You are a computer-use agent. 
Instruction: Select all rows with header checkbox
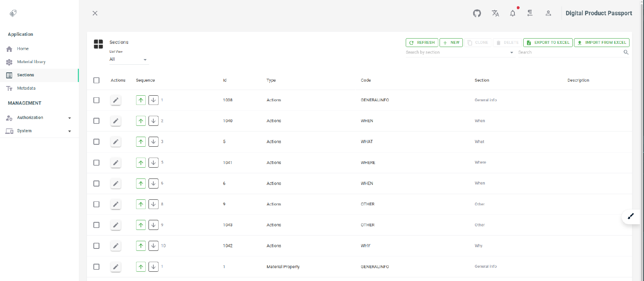coord(97,80)
